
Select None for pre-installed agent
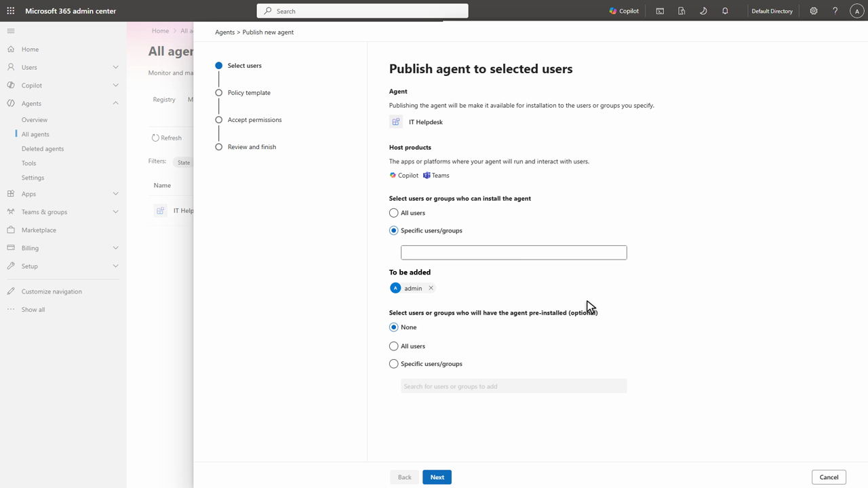click(x=393, y=327)
